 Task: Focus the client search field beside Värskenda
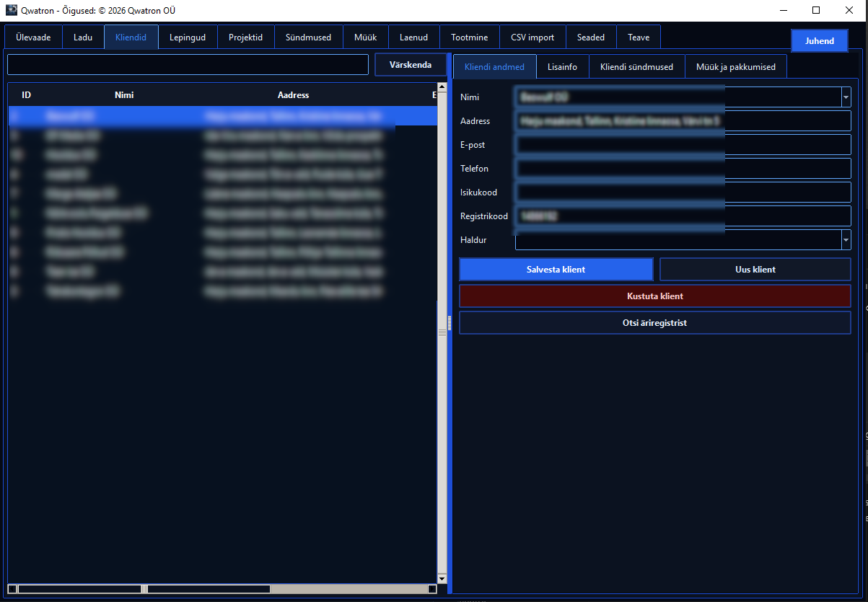tap(188, 65)
